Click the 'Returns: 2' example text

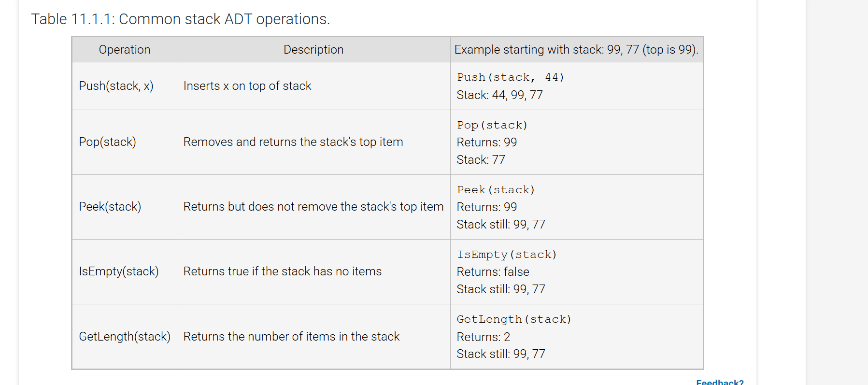(x=483, y=337)
